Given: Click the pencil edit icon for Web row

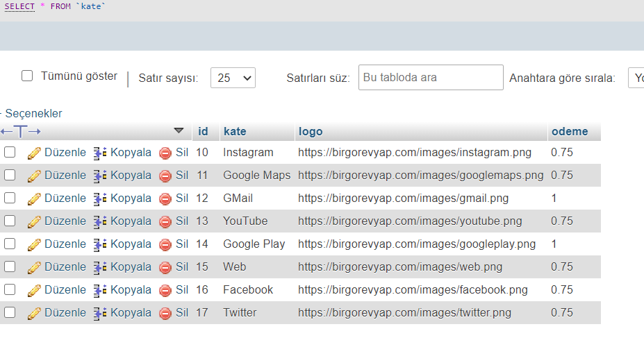Looking at the screenshot, I should click(x=34, y=268).
